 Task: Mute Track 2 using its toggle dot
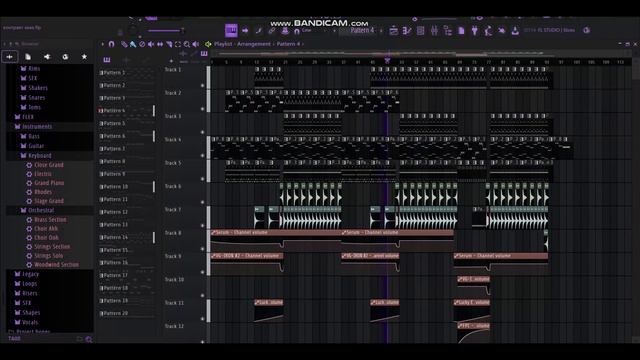(202, 109)
